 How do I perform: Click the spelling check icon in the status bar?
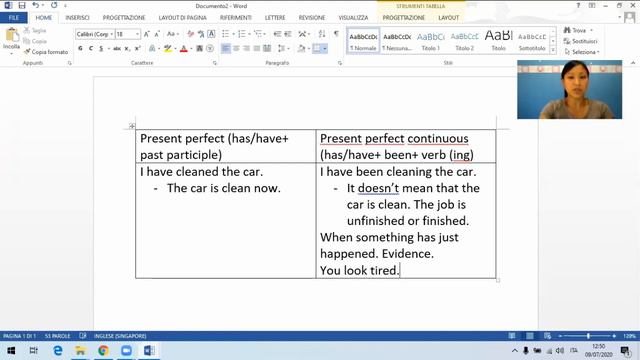(83, 336)
